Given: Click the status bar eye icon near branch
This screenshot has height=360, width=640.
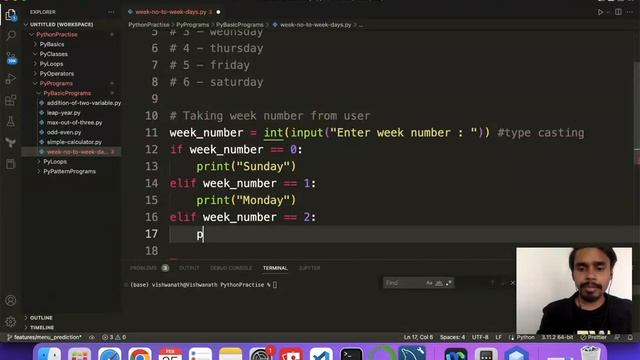Looking at the screenshot, I should click(92, 338).
